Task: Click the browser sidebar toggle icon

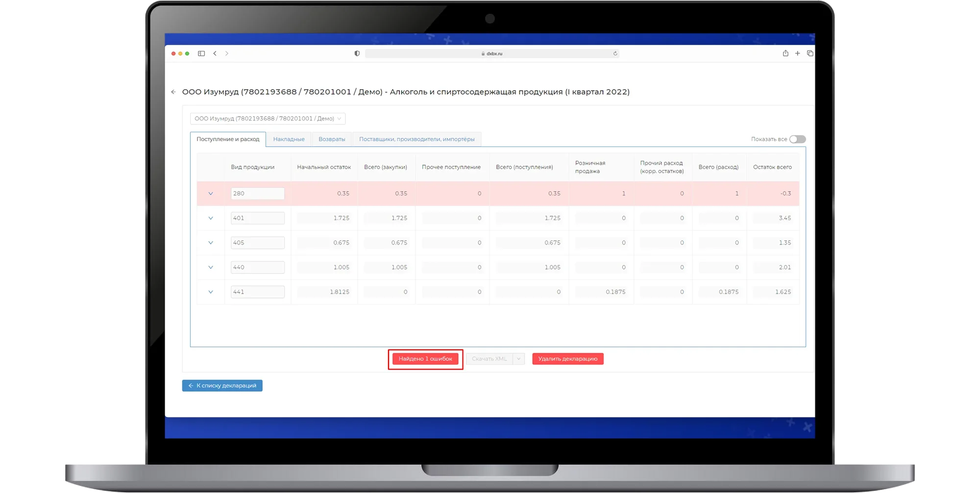Action: pos(201,53)
